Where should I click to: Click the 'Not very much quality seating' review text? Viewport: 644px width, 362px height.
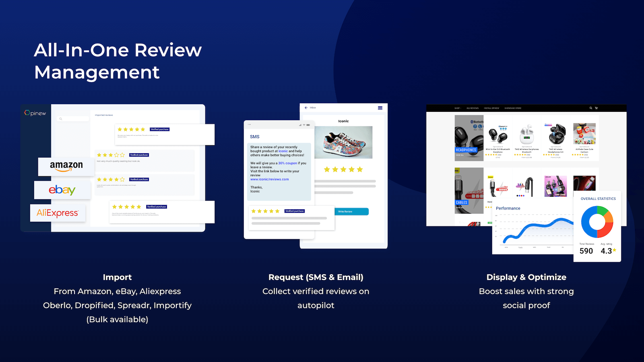(x=118, y=161)
